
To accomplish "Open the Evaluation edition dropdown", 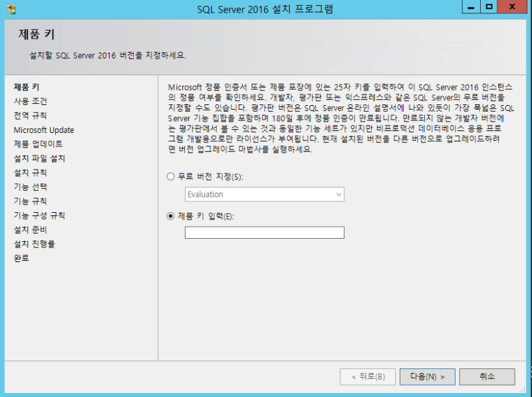I will (339, 194).
